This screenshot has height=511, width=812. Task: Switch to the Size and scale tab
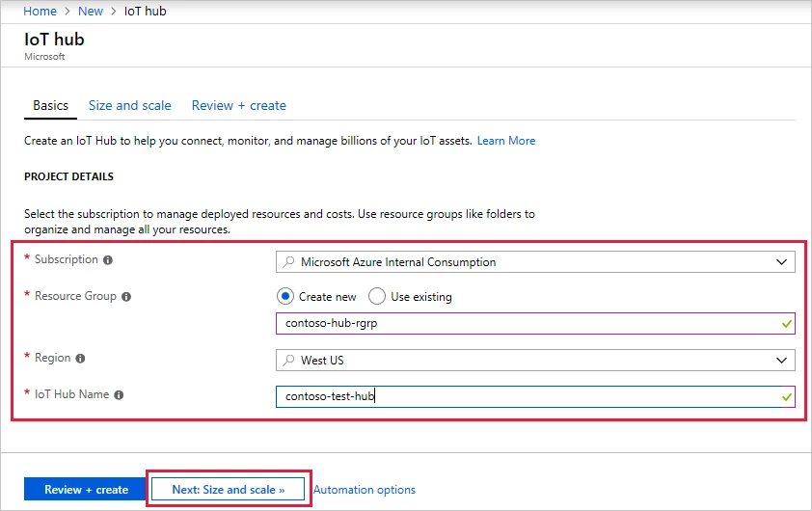[129, 106]
